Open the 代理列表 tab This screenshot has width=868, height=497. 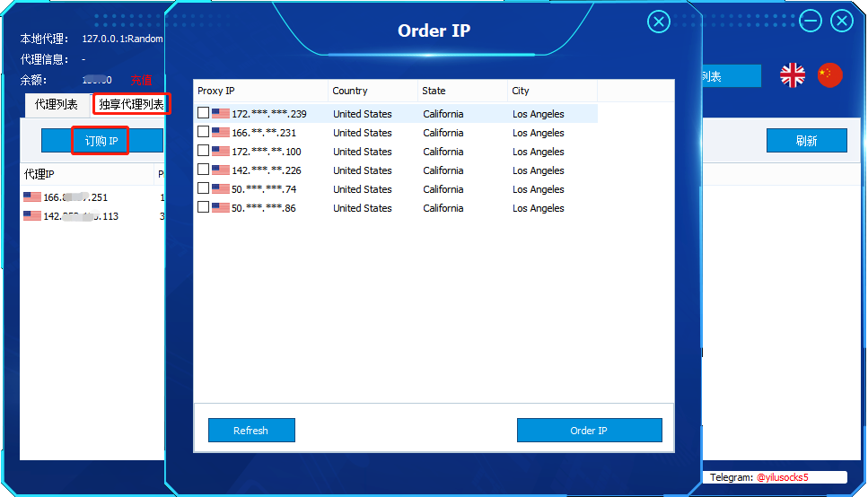click(x=57, y=105)
